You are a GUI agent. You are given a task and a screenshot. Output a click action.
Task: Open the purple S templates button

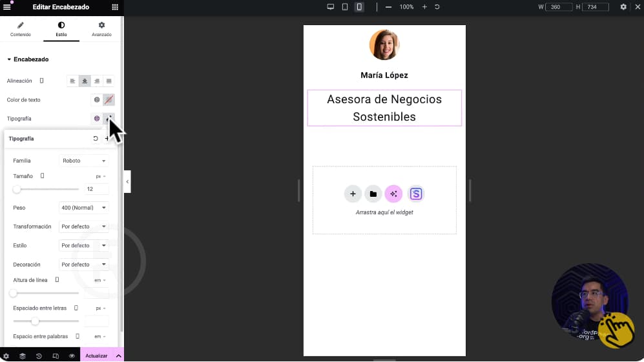(x=415, y=194)
